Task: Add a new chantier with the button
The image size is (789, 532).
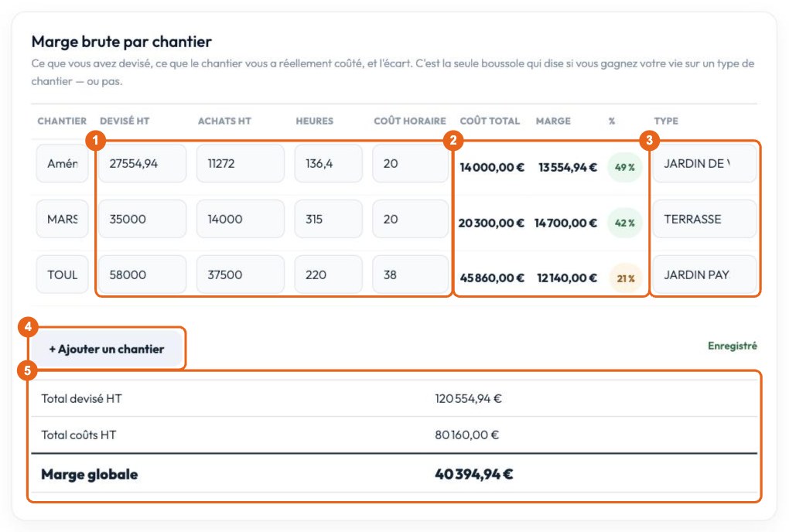Action: click(107, 349)
